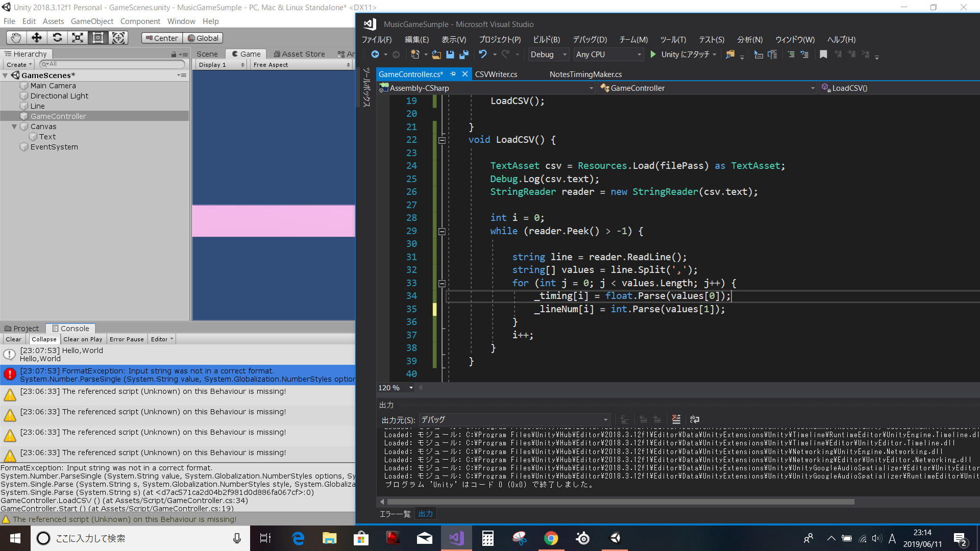The height and width of the screenshot is (551, 980).
Task: Click the New Project icon in Visual Studio
Action: point(415,55)
